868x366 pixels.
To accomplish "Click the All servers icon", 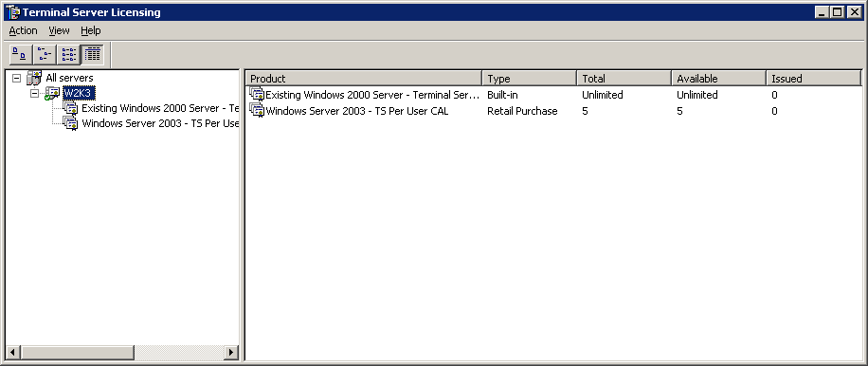I will tap(34, 78).
